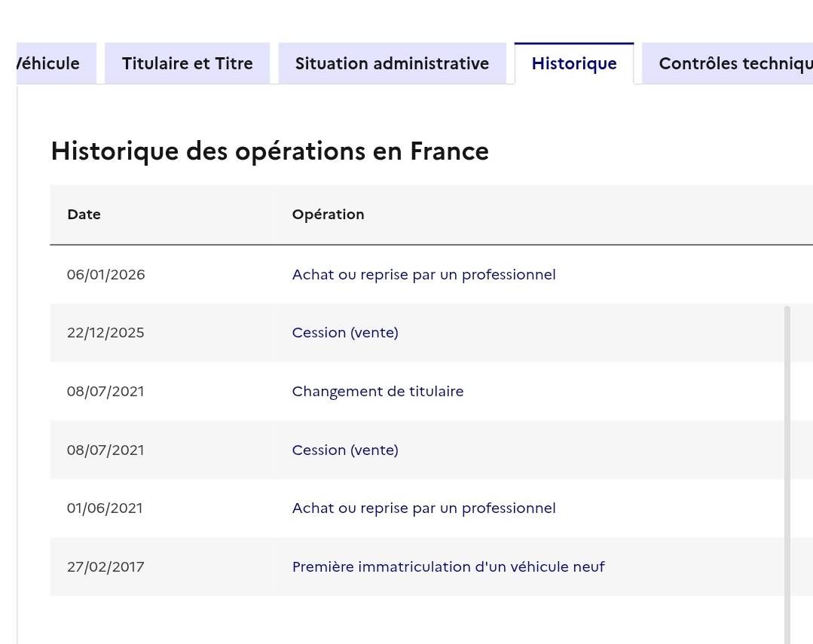Click the 01/06/2021 date cell
Viewport: 813px width, 644px height.
point(105,508)
